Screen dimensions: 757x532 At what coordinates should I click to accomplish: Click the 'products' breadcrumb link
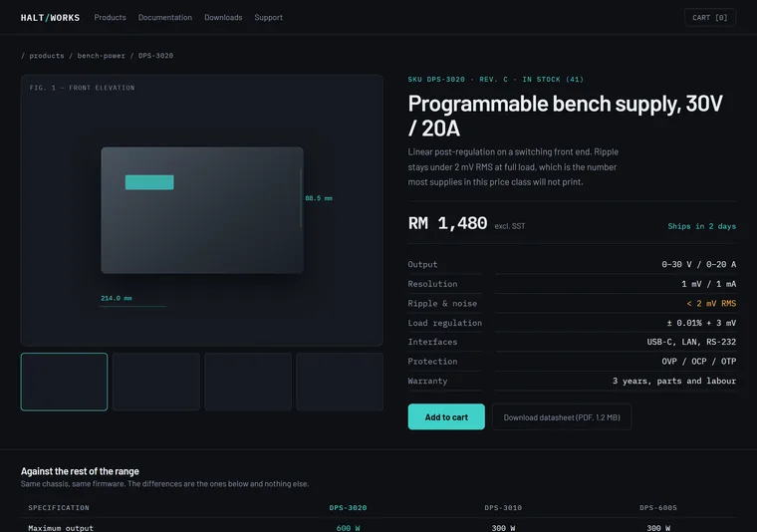pyautogui.click(x=47, y=56)
